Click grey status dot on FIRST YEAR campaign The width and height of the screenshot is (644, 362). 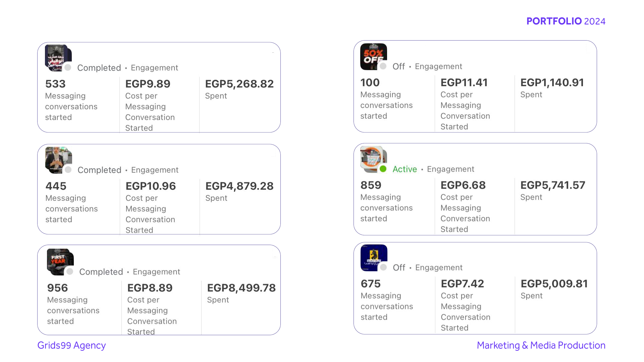[x=70, y=271]
